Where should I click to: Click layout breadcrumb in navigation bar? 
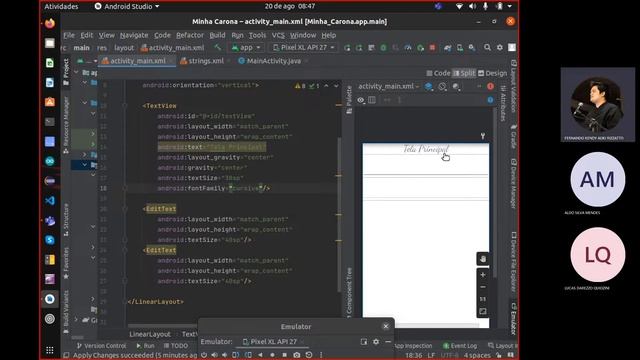[x=124, y=48]
